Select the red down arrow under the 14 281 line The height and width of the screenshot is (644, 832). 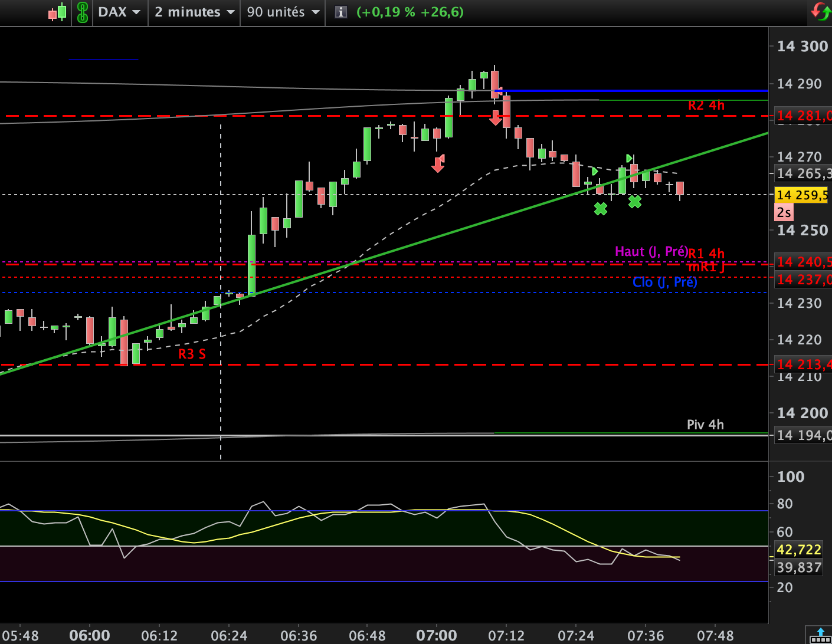496,117
